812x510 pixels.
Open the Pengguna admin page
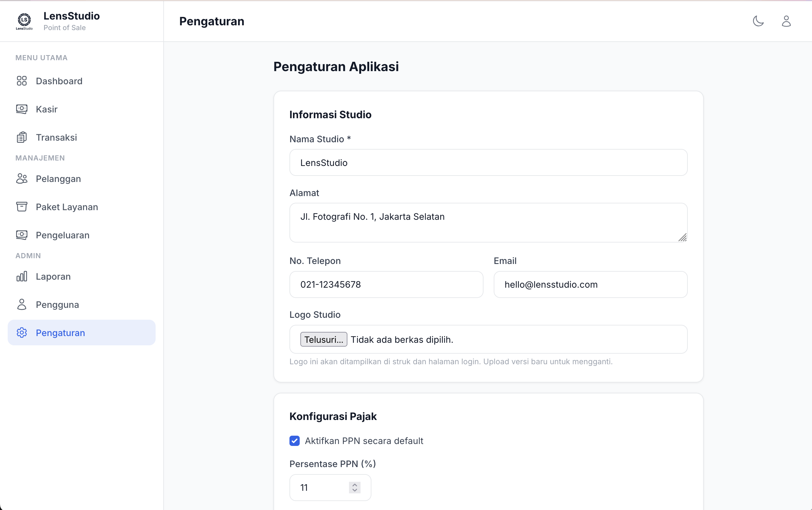click(57, 305)
